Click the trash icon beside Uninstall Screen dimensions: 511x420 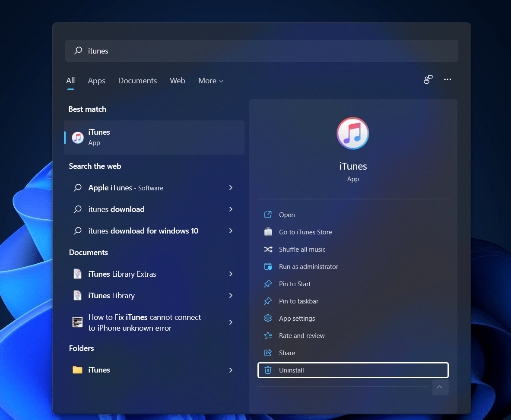pos(268,370)
